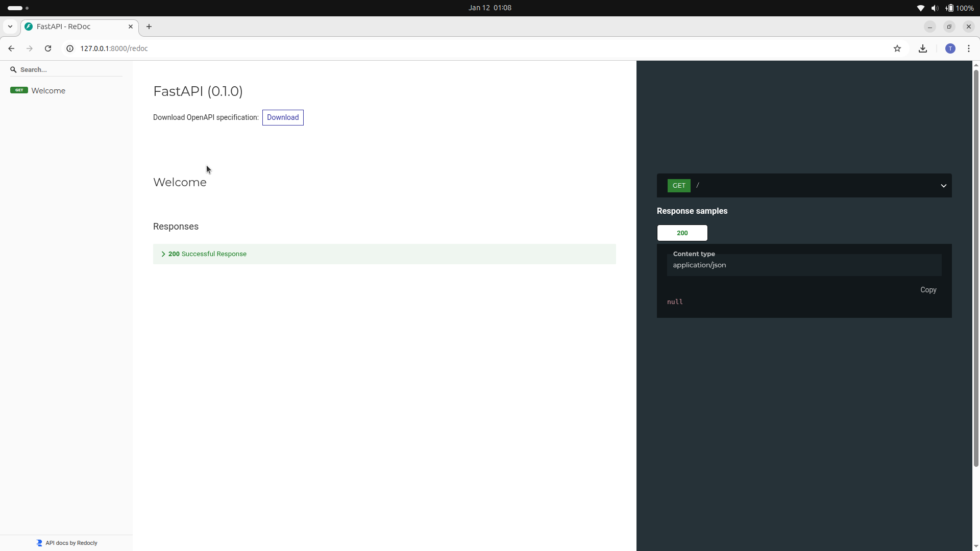Screen dimensions: 980x551
Task: Bookmark this page with star icon
Action: (x=897, y=48)
